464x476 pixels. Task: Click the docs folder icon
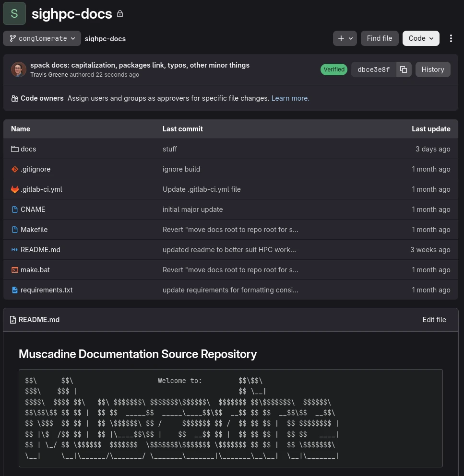tap(14, 149)
